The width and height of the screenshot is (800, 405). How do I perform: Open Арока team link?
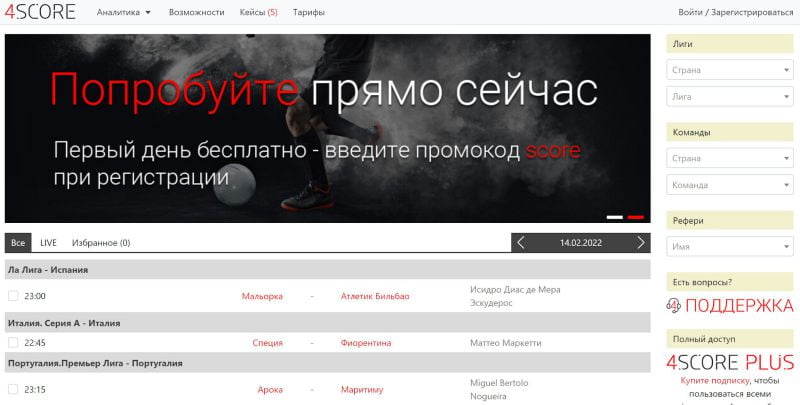click(270, 389)
